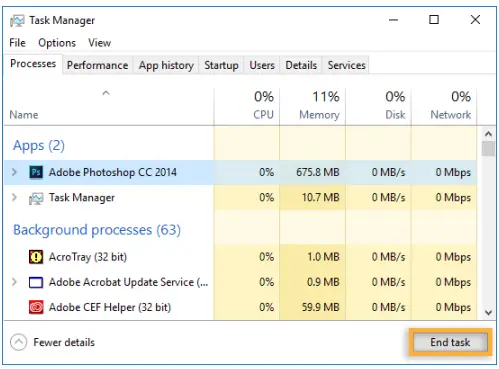Switch to the Startup tab
Screen dimensions: 499x369
click(221, 65)
